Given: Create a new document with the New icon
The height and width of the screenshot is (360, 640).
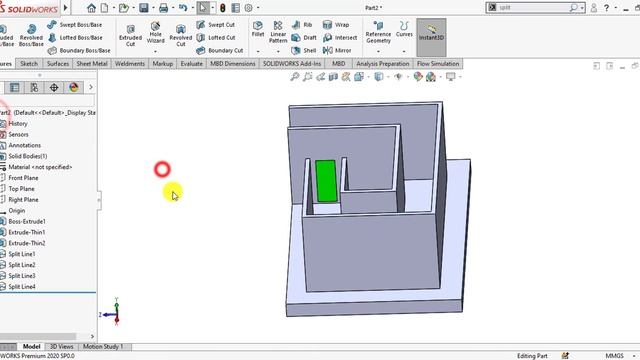Looking at the screenshot, I should tap(104, 8).
